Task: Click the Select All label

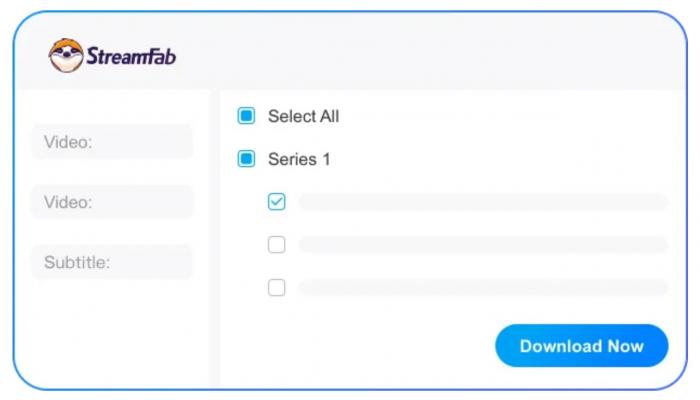Action: (303, 116)
